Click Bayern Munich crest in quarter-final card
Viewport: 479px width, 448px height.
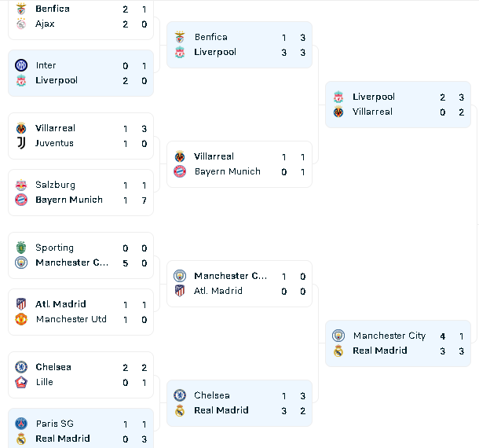click(180, 171)
